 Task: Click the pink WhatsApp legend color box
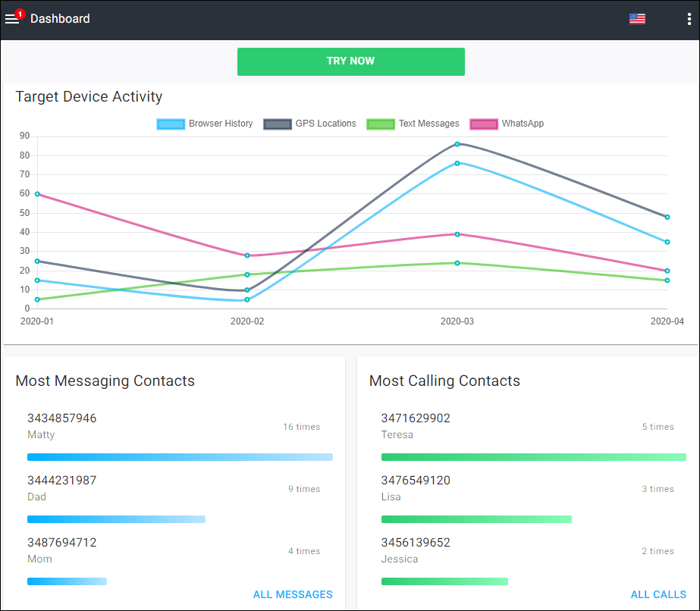484,124
